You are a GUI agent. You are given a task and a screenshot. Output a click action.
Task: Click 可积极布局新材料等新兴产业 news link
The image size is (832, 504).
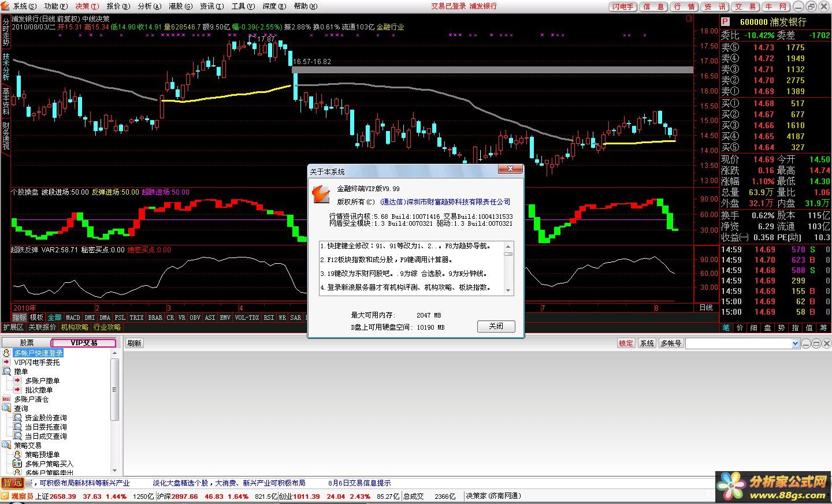click(84, 483)
